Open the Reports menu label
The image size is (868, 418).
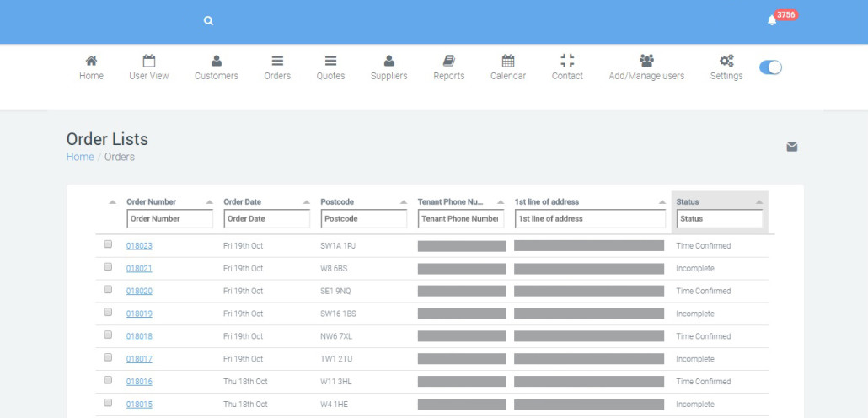coord(449,76)
